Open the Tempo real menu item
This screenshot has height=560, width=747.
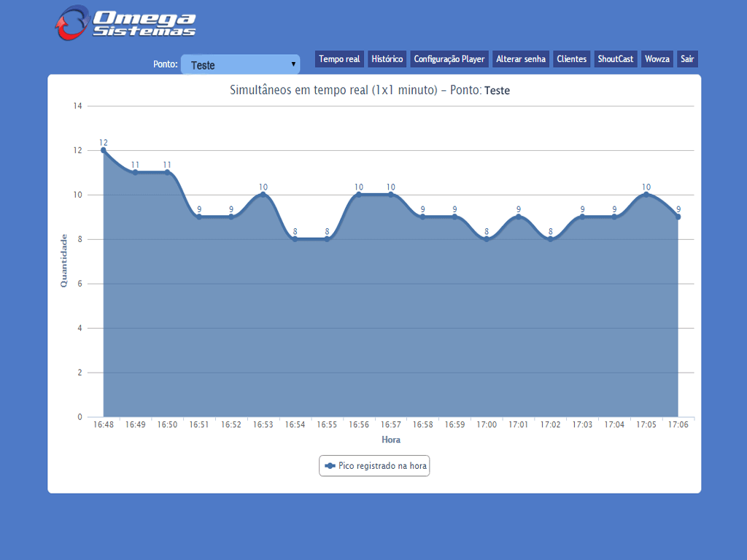[x=339, y=59]
